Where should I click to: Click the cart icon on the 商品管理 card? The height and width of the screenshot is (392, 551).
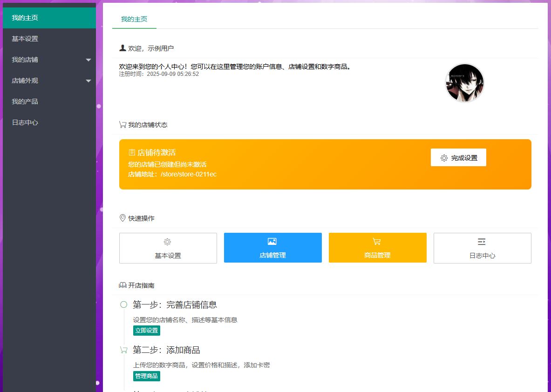point(377,242)
